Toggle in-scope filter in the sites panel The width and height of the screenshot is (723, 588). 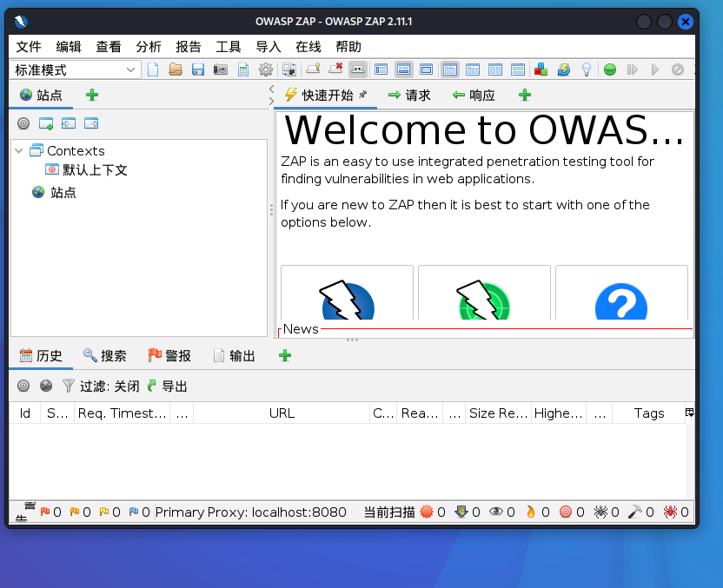(x=23, y=123)
